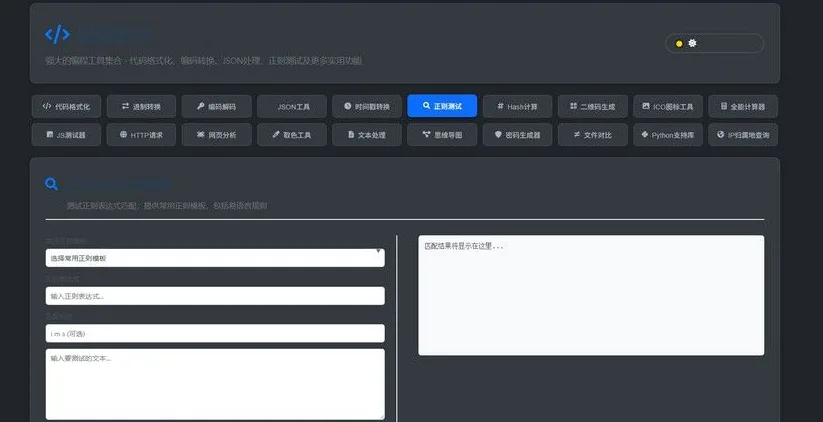Click the 输入要测试的文本 text area
The image size is (823, 422).
click(x=214, y=384)
